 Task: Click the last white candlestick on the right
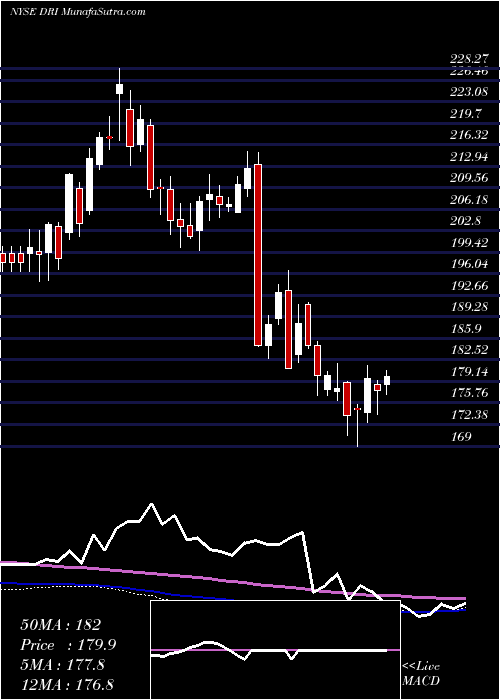387,380
